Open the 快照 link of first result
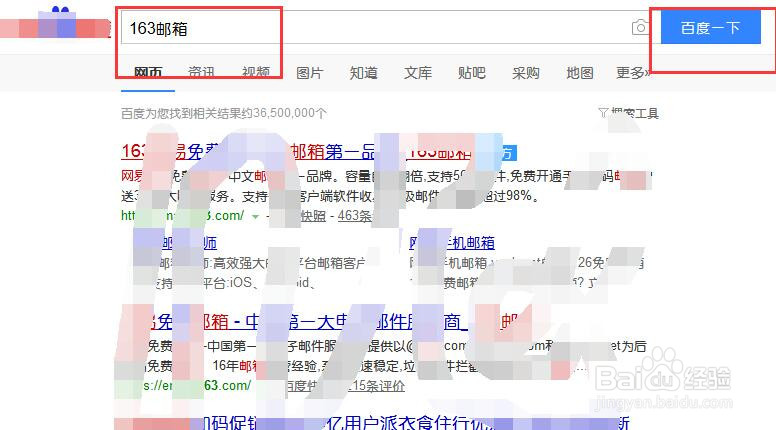Viewport: 776px width, 430px height. click(x=313, y=216)
